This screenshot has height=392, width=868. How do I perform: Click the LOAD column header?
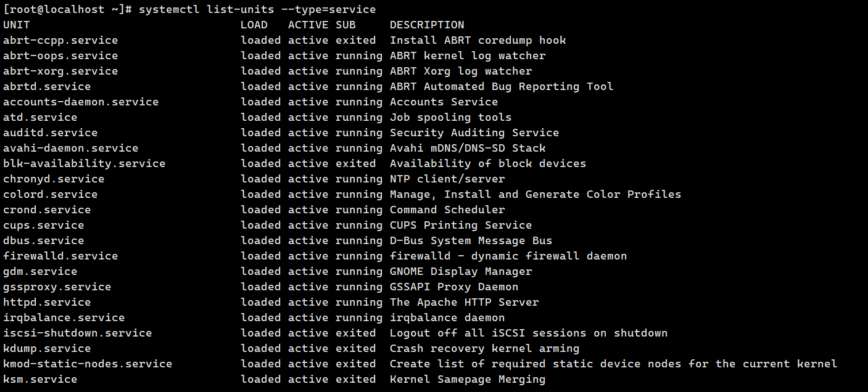click(254, 25)
